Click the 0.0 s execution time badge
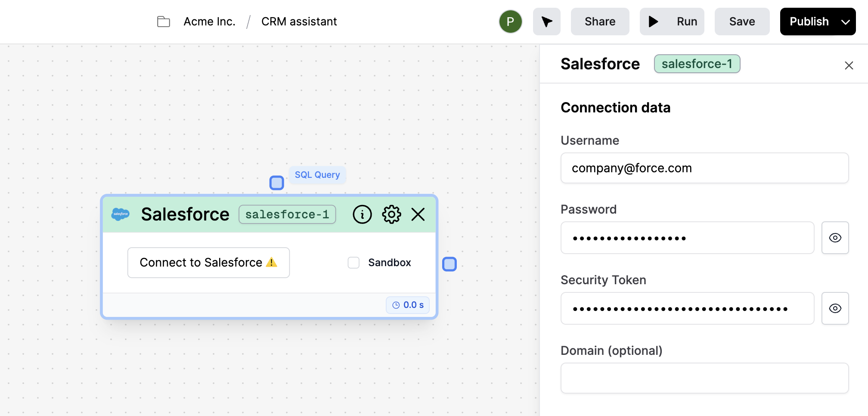868x416 pixels. [407, 305]
